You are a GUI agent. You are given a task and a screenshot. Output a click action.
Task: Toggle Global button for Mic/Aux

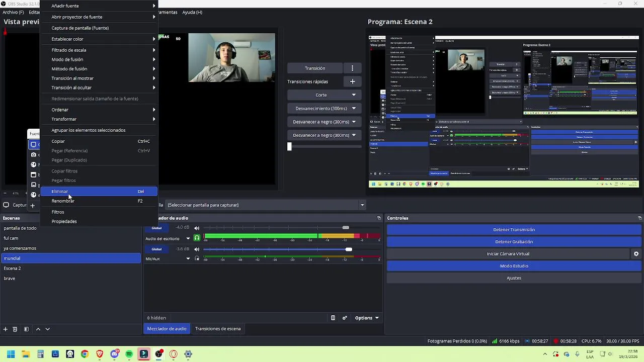click(156, 249)
